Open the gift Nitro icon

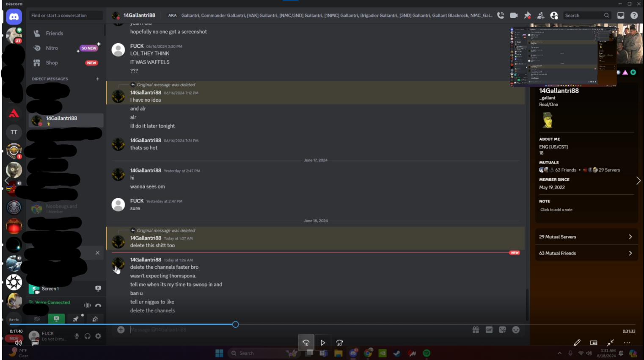point(476,330)
